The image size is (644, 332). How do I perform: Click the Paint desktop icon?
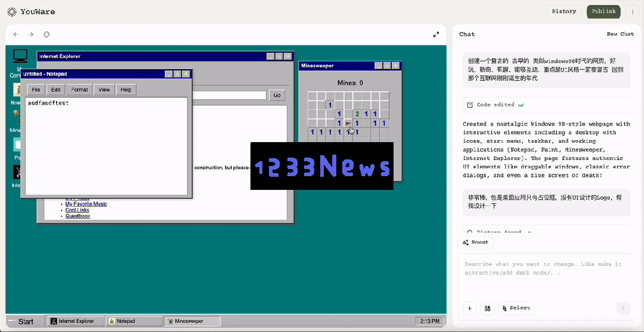click(x=17, y=145)
